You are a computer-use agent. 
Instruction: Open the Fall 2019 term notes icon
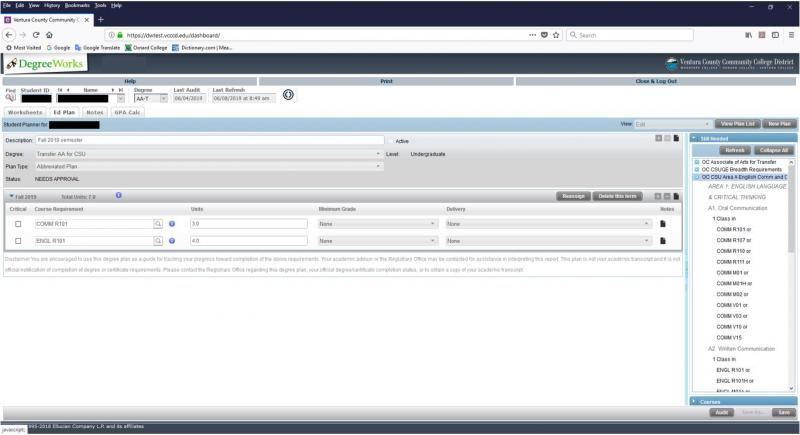tap(676, 196)
